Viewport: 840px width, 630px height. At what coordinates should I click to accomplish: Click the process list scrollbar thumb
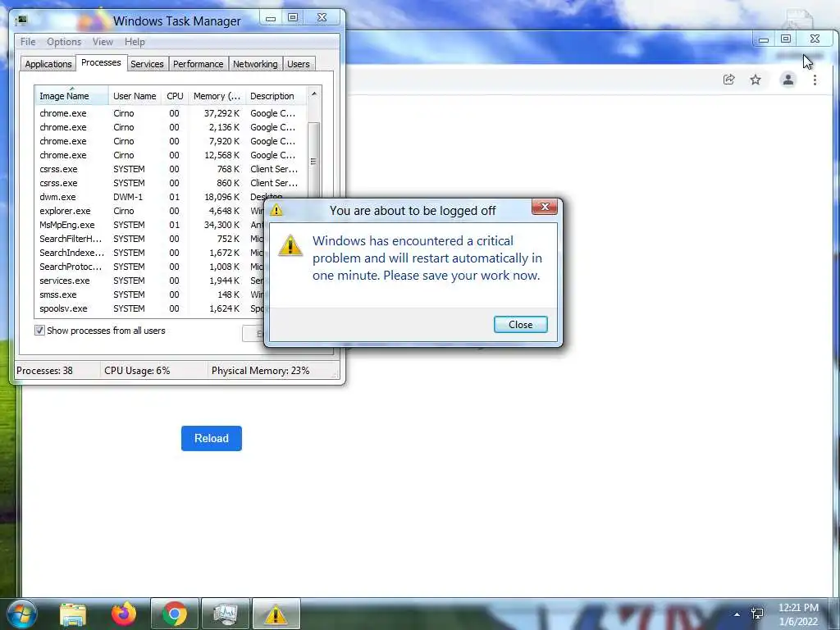(314, 161)
